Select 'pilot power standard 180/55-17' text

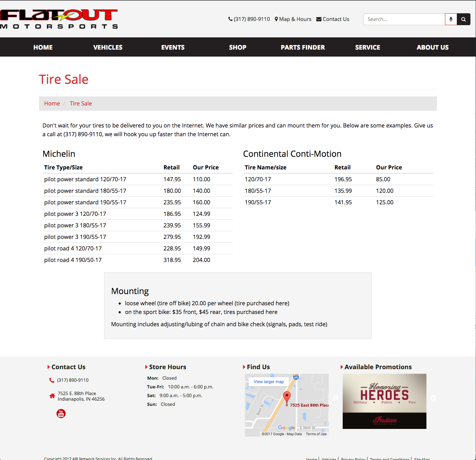coord(85,191)
